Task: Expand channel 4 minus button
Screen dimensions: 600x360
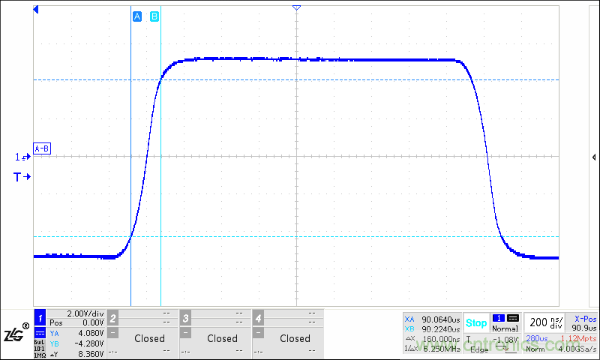Action: (258, 333)
